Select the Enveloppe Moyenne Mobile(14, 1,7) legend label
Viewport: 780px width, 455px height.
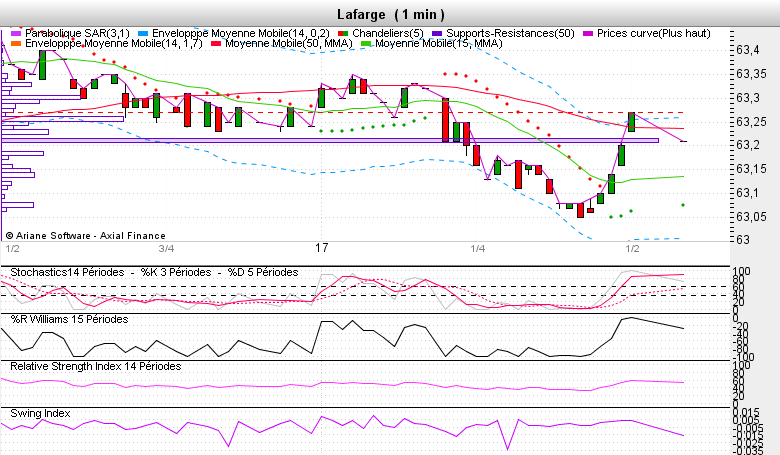click(114, 43)
